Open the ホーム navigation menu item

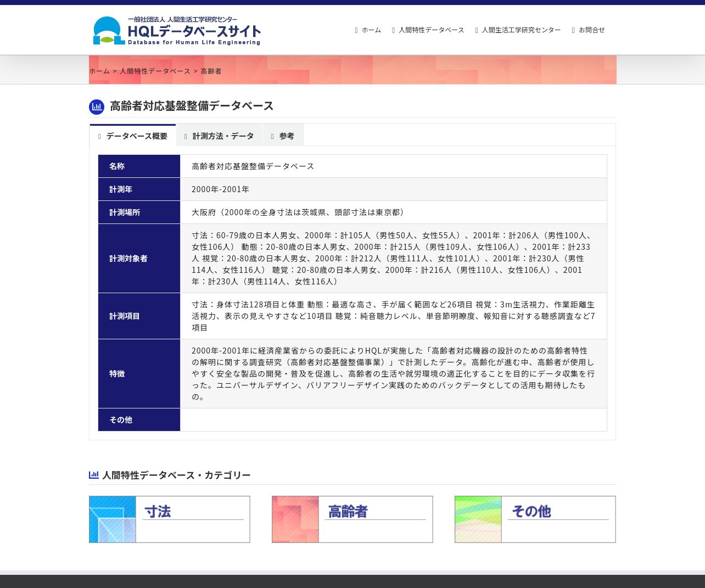pos(368,30)
